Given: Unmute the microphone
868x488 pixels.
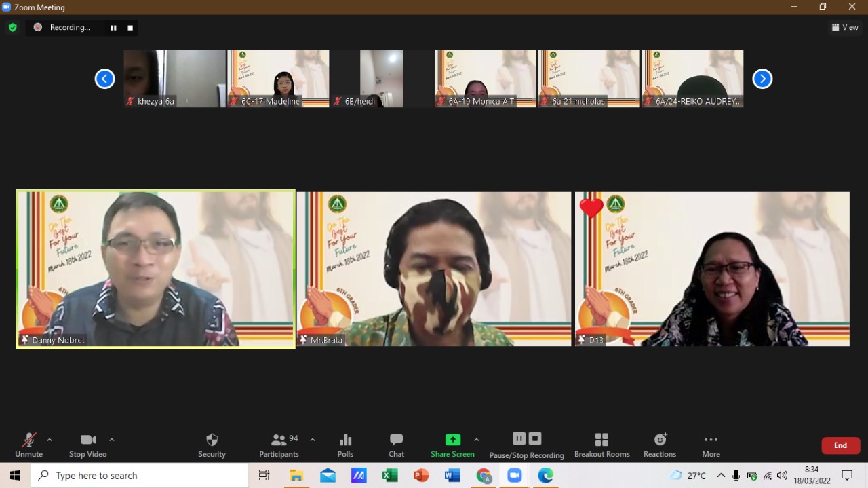Looking at the screenshot, I should (28, 445).
